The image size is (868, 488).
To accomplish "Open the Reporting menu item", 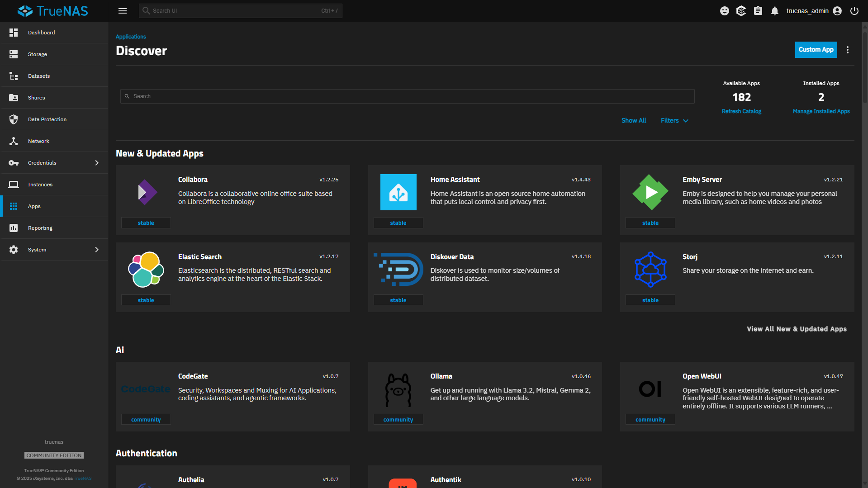I will pos(54,228).
